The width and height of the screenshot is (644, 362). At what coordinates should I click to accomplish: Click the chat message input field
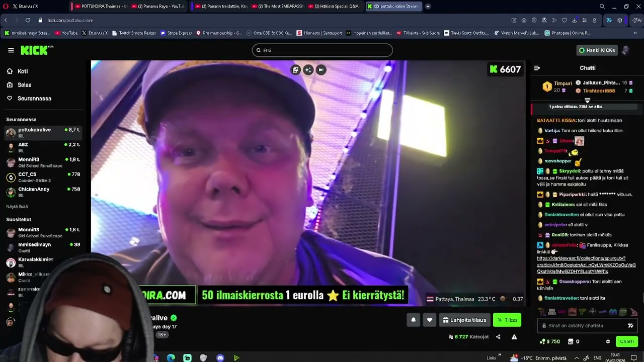586,326
